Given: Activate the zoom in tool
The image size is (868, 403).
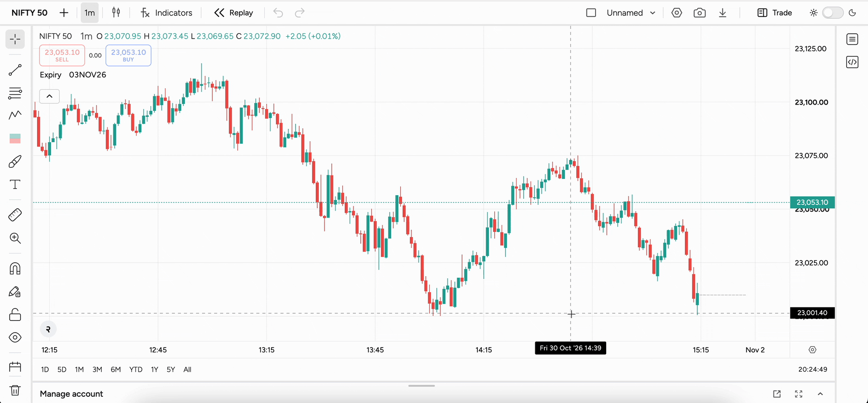Looking at the screenshot, I should click(x=15, y=238).
